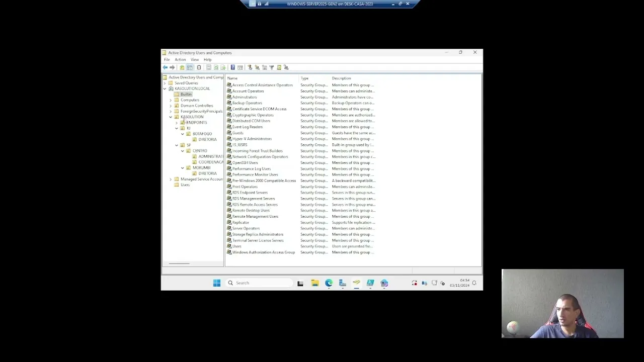Open the File menu

[167, 59]
